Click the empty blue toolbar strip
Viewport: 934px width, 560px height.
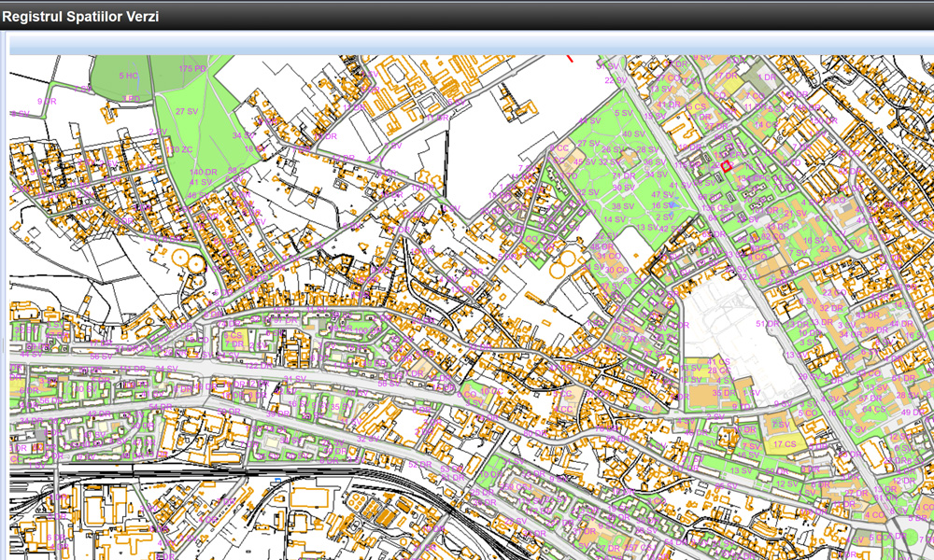[467, 44]
